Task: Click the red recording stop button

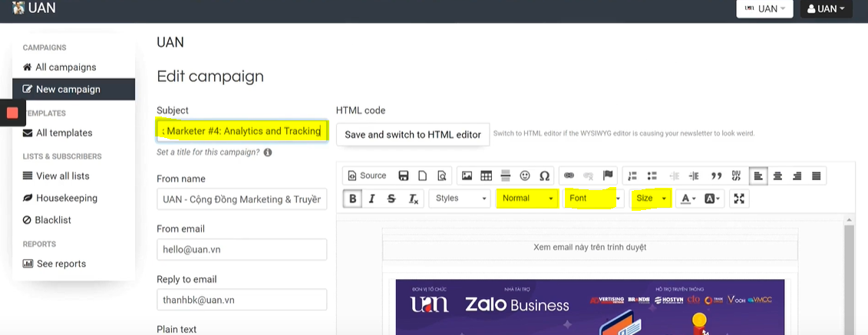Action: click(12, 113)
